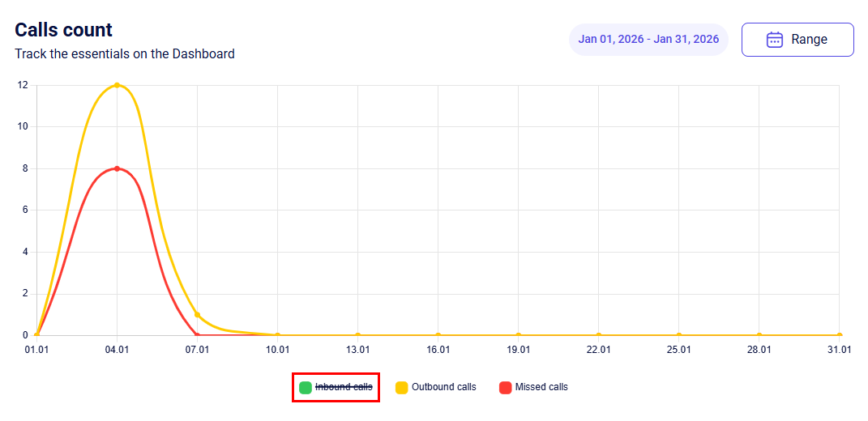Click the calendar icon in Range button
The height and width of the screenshot is (421, 868).
point(774,40)
